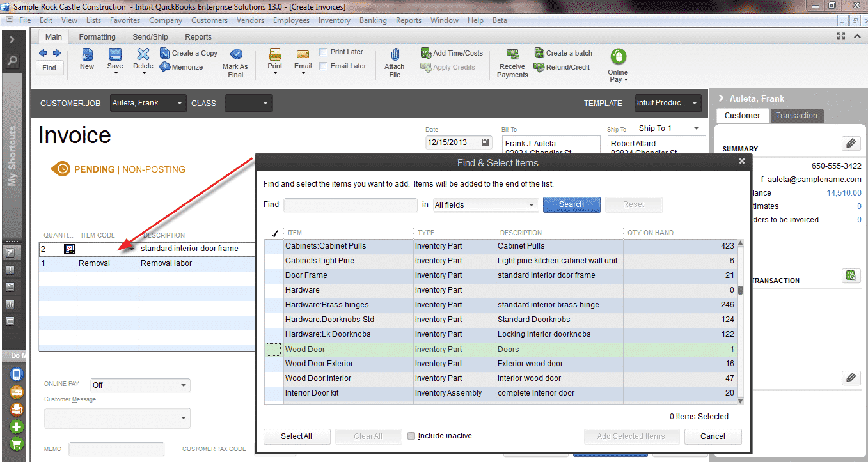Screen dimensions: 868x462
Task: Tick the checkmark cell for Hardware:Brass hinges
Action: tap(274, 305)
